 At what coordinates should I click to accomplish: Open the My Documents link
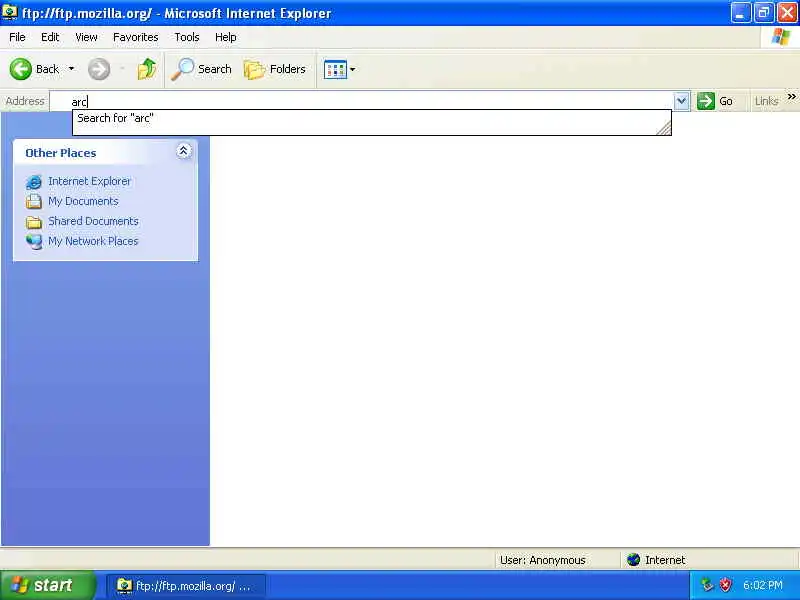point(83,201)
